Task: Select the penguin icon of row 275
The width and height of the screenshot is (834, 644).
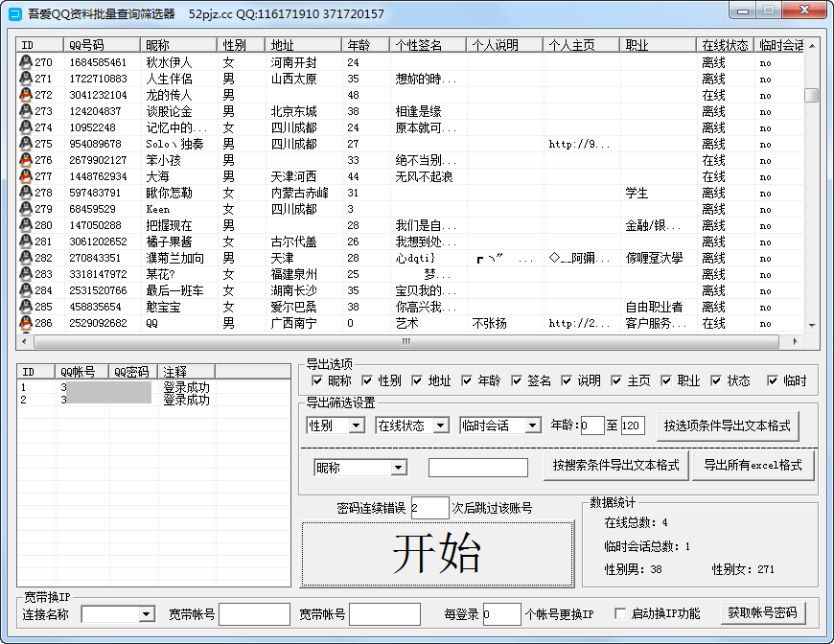Action: click(26, 144)
